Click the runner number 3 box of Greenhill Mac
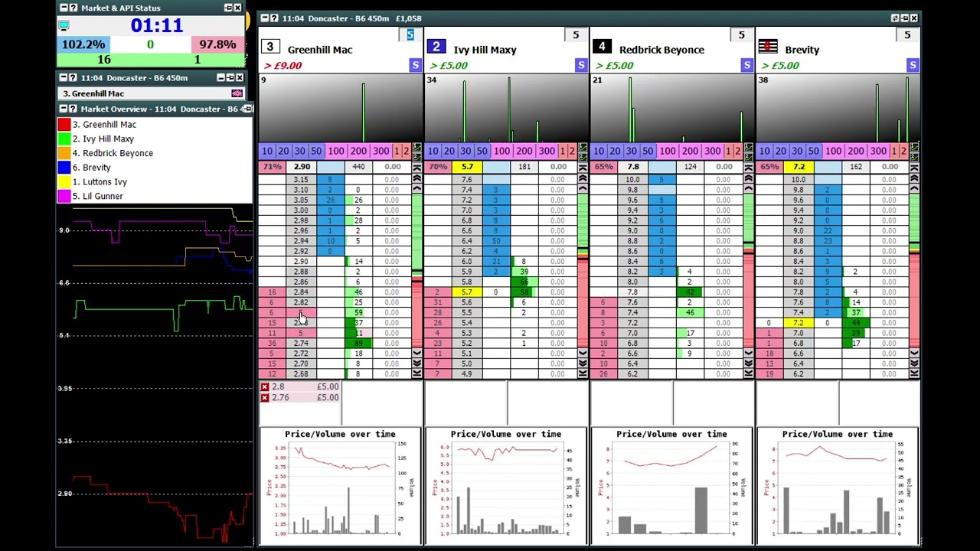980x551 pixels. [269, 47]
